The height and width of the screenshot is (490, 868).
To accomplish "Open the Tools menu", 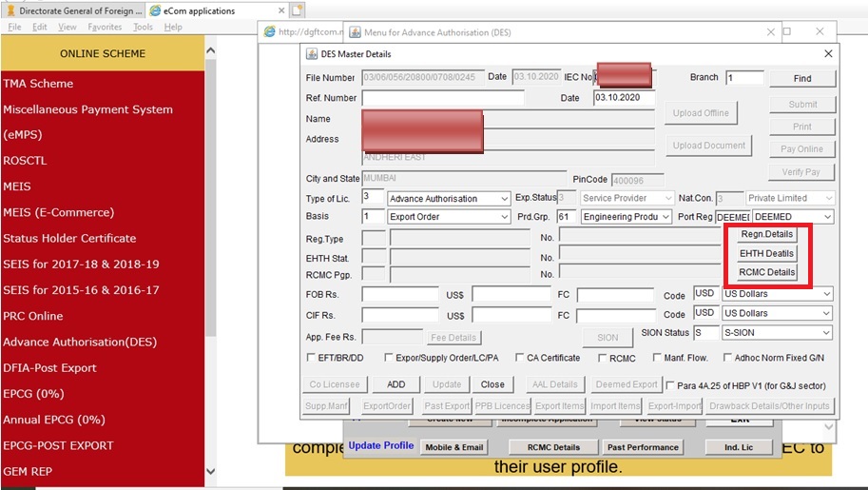I will pyautogui.click(x=143, y=27).
